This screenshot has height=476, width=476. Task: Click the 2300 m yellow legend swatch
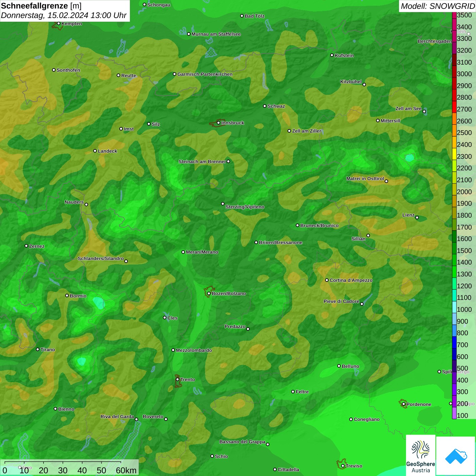(454, 154)
